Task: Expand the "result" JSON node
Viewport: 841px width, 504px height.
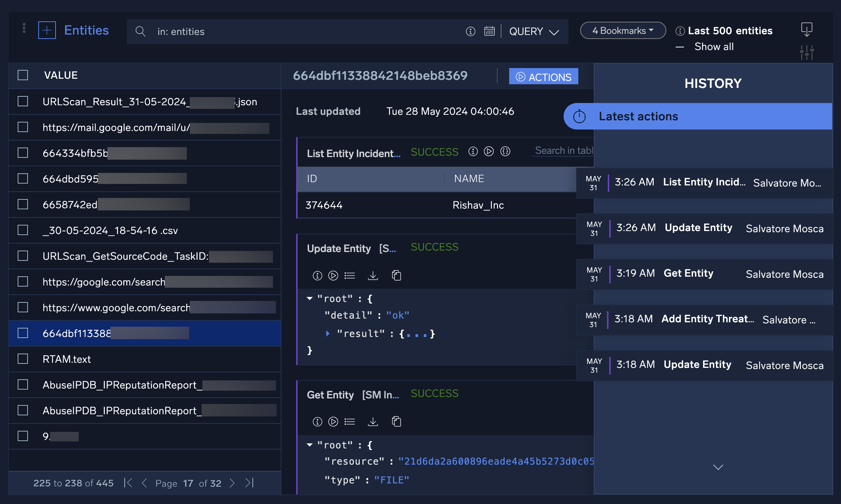Action: [x=328, y=334]
